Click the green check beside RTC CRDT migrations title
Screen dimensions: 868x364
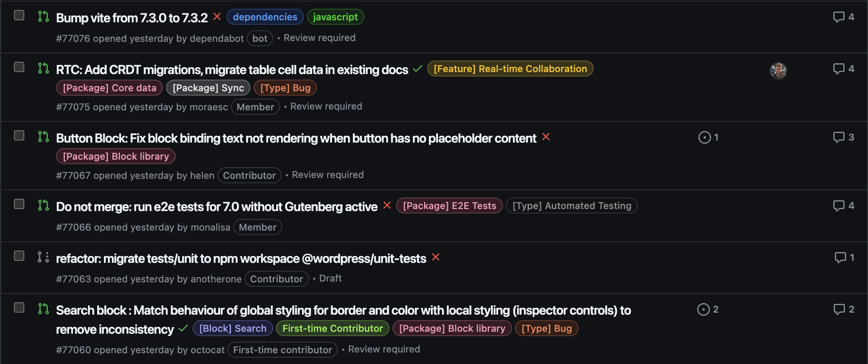(418, 69)
